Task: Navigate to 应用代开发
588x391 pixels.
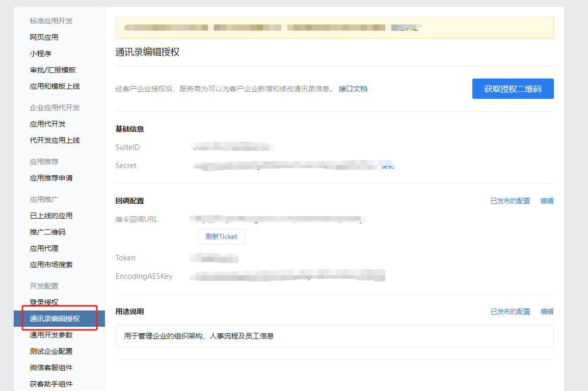Action: click(x=47, y=124)
